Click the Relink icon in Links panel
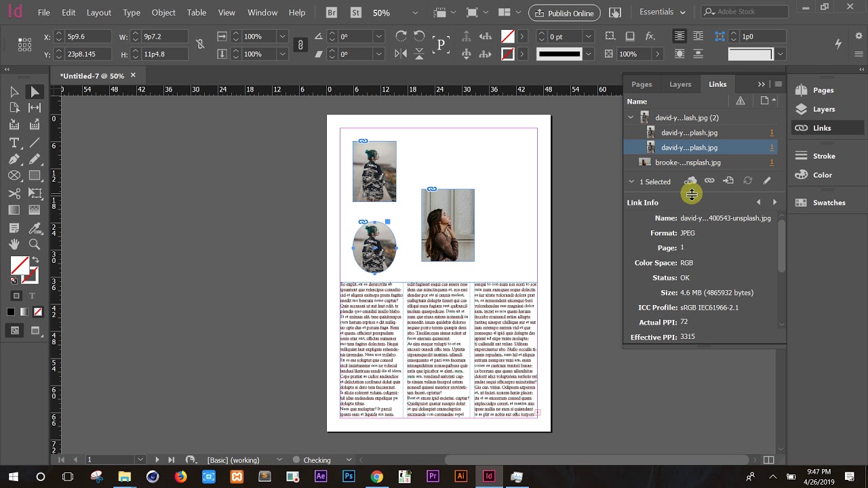This screenshot has width=868, height=488. 709,181
